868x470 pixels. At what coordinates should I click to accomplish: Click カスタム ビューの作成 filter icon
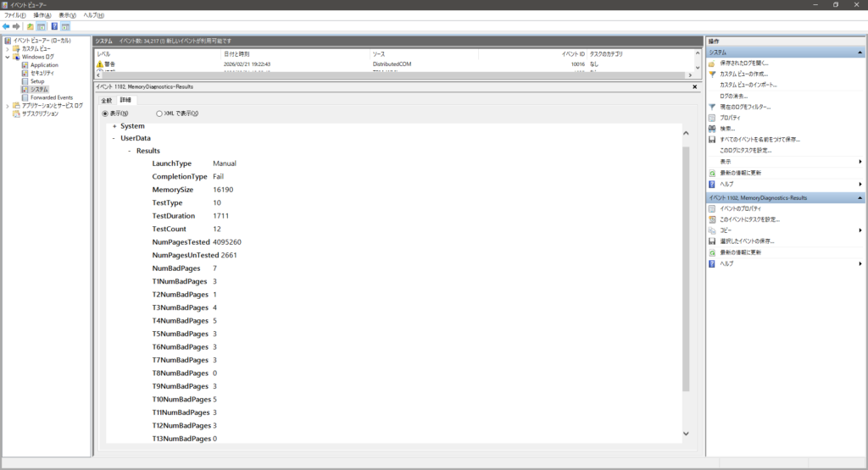point(712,74)
